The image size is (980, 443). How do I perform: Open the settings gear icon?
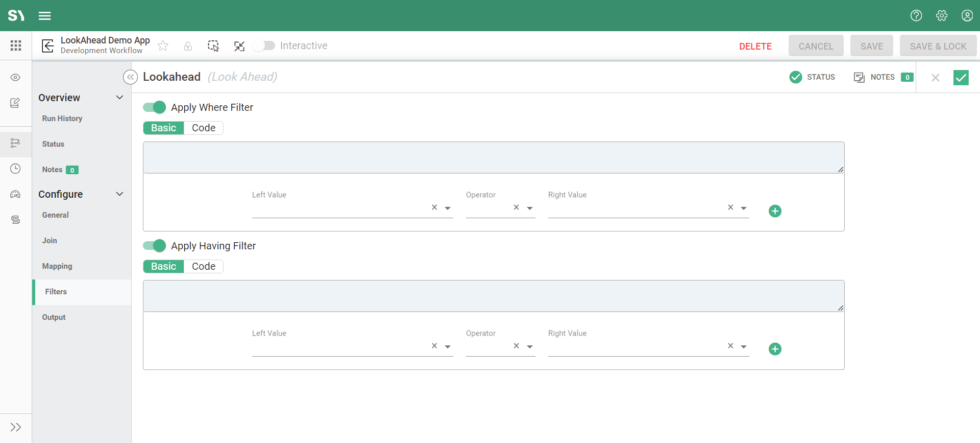pos(942,16)
